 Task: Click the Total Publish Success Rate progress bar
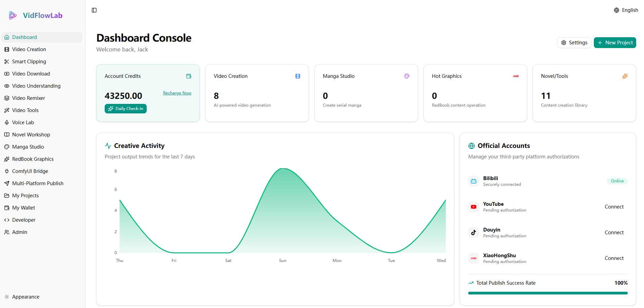547,293
